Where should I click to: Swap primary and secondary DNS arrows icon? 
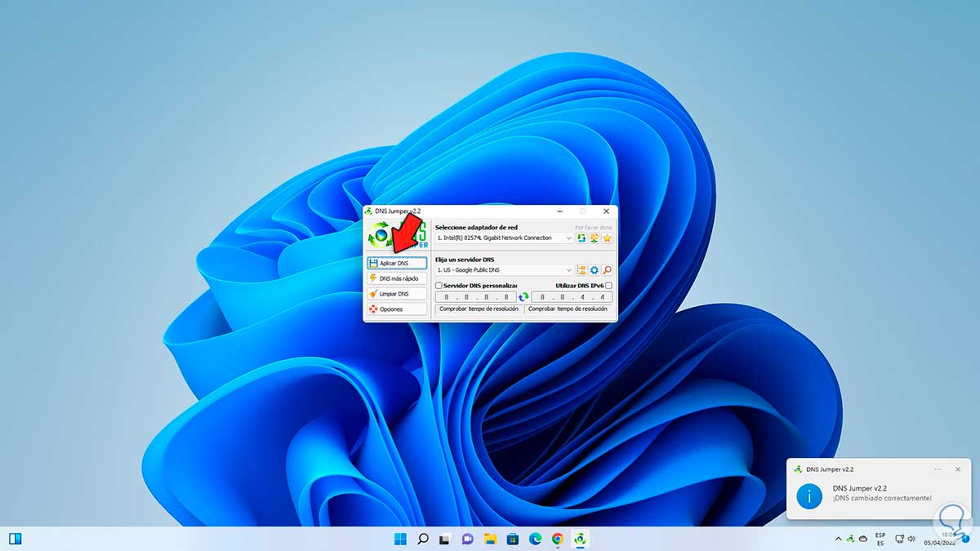click(523, 297)
